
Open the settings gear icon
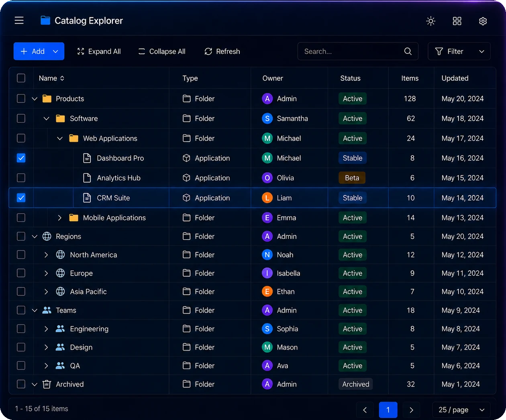point(483,21)
